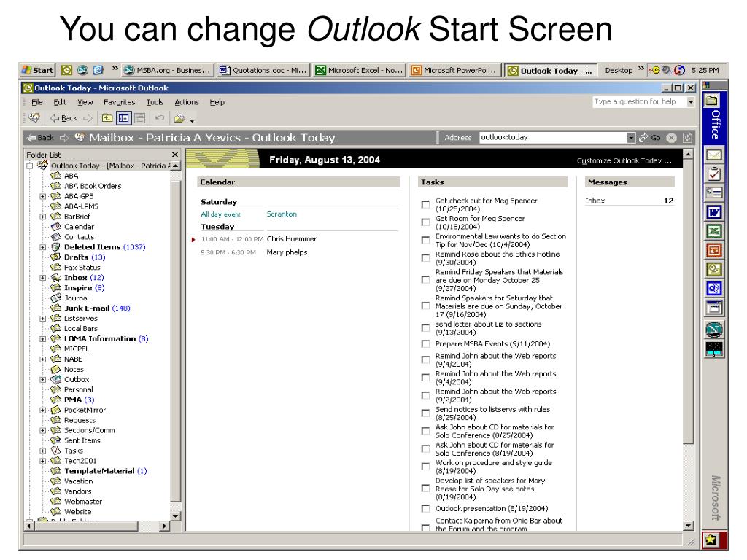Launch Outlook from the Office shortcut bar
Screen dimensions: 747x560
[x=713, y=270]
